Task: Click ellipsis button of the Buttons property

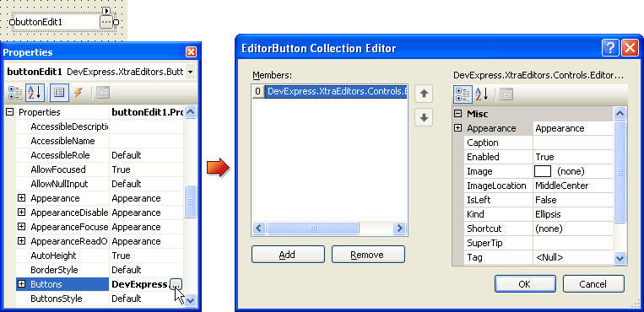Action: (x=176, y=284)
